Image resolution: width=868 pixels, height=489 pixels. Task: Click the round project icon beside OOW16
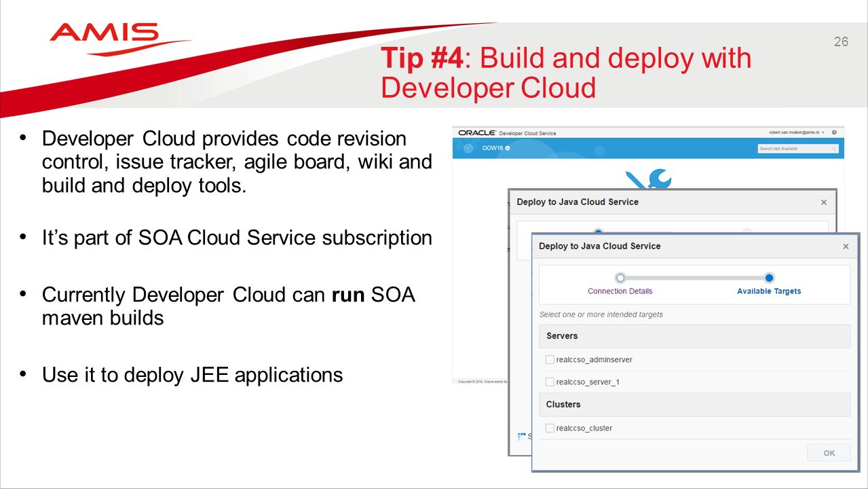468,149
